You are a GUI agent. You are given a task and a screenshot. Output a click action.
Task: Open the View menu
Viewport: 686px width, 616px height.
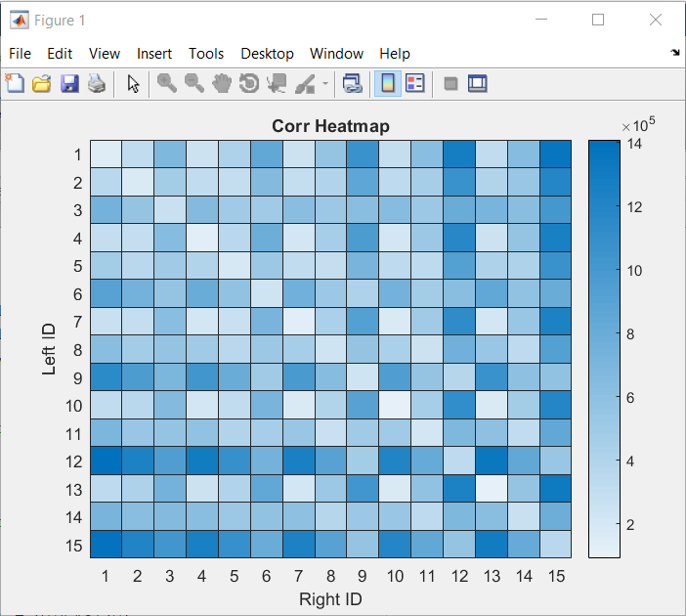point(105,54)
